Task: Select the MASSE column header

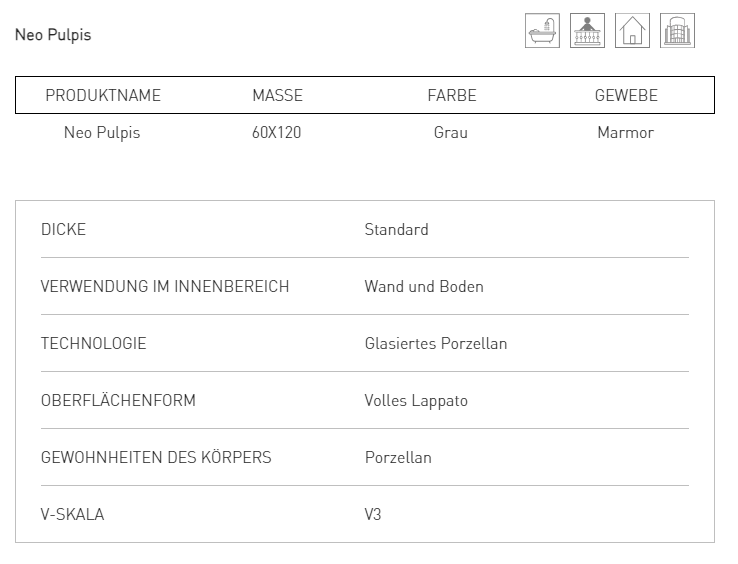Action: click(277, 95)
